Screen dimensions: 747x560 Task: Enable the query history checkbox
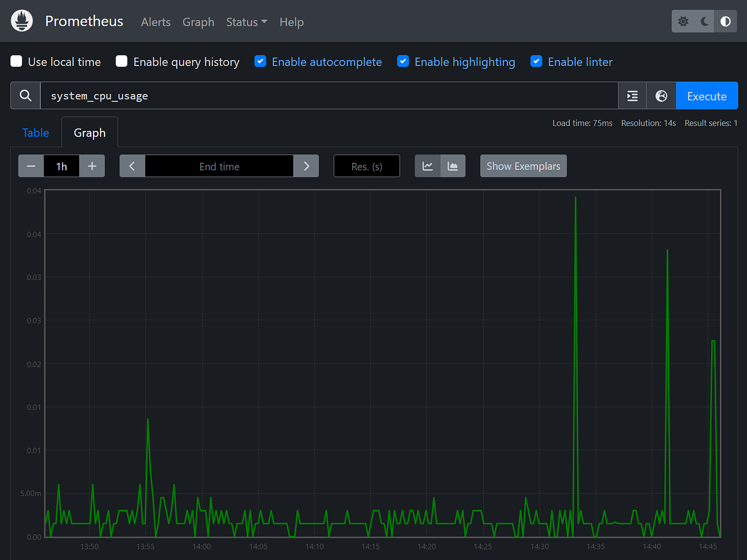[x=121, y=62]
